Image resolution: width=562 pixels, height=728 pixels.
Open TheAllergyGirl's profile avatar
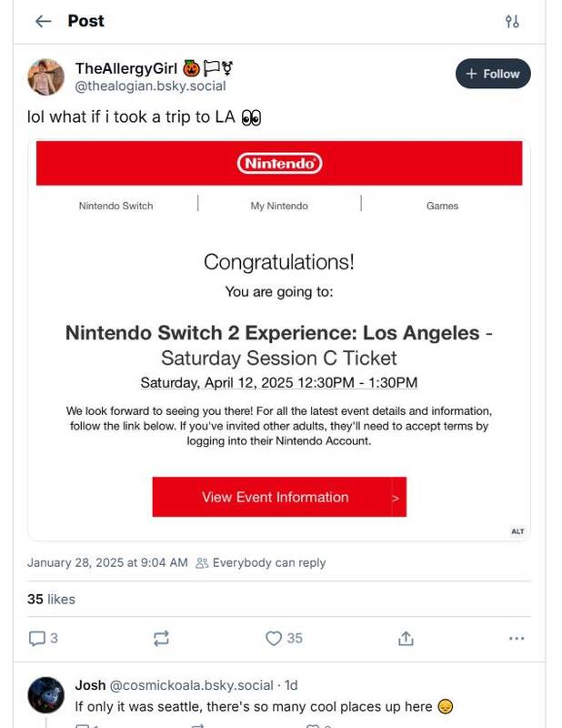click(x=46, y=77)
